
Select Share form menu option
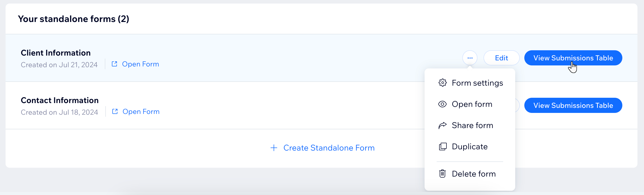point(472,125)
